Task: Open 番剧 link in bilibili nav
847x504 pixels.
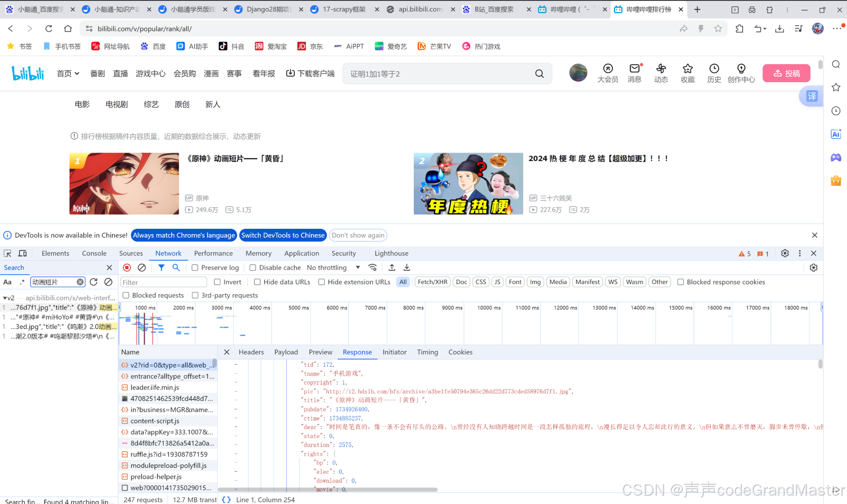Action: pos(98,73)
